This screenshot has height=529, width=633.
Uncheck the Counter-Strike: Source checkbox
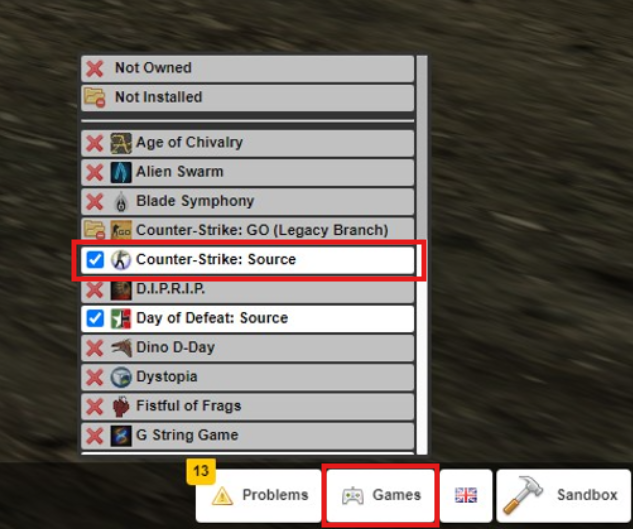tap(95, 260)
